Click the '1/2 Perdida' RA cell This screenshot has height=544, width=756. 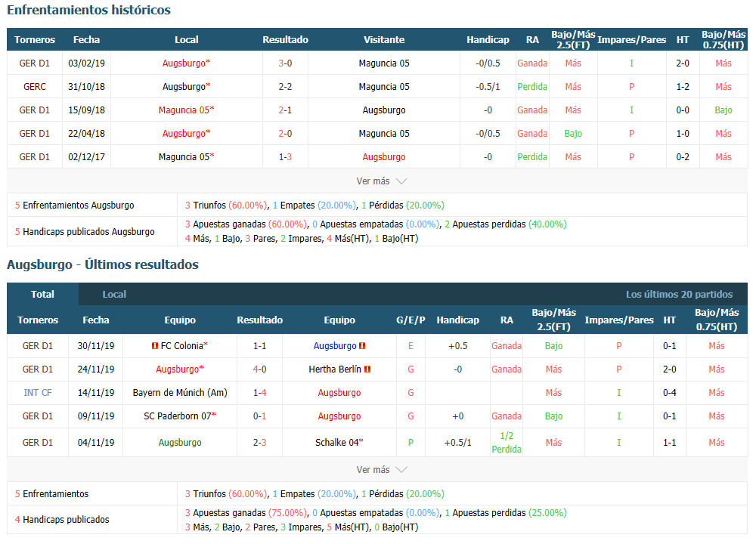[507, 442]
